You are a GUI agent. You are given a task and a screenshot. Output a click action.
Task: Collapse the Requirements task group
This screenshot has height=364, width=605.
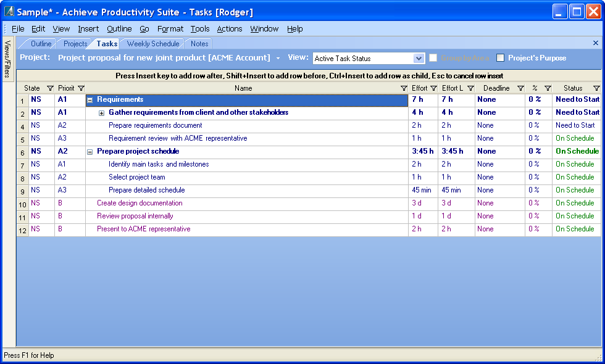(90, 100)
